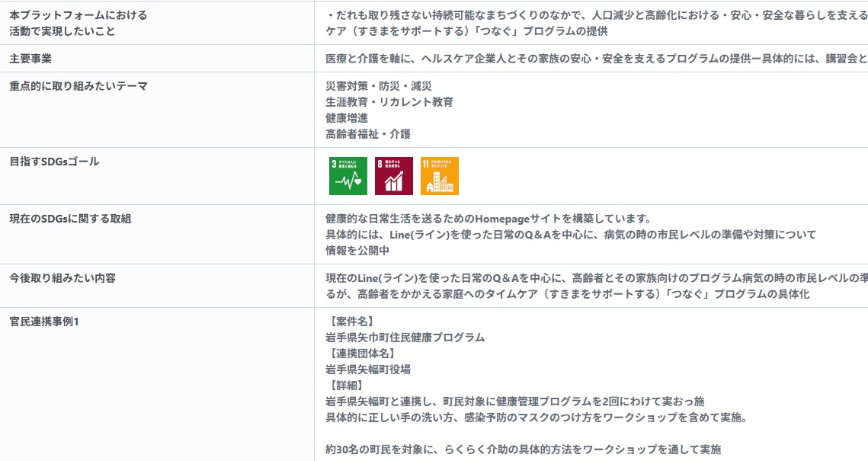This screenshot has width=868, height=461.
Task: Click the 健康増進 theme entry
Action: coord(347,118)
